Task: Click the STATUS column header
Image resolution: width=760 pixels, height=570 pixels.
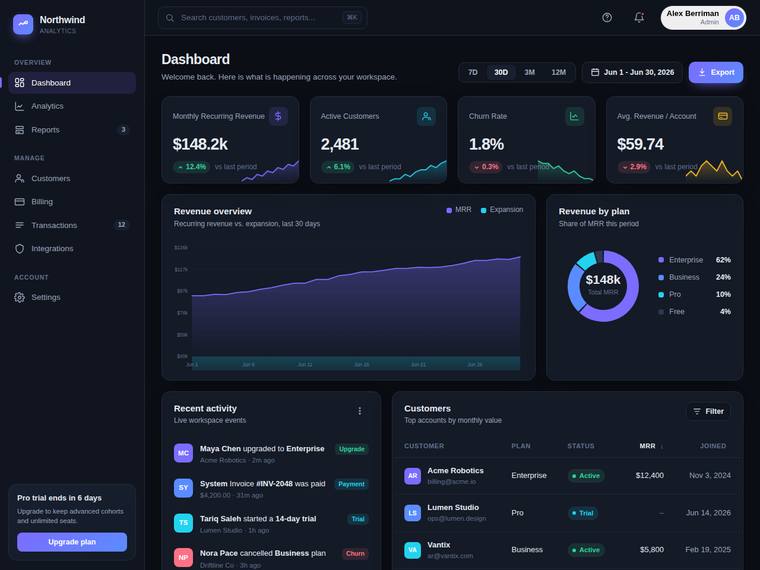Action: 581,446
